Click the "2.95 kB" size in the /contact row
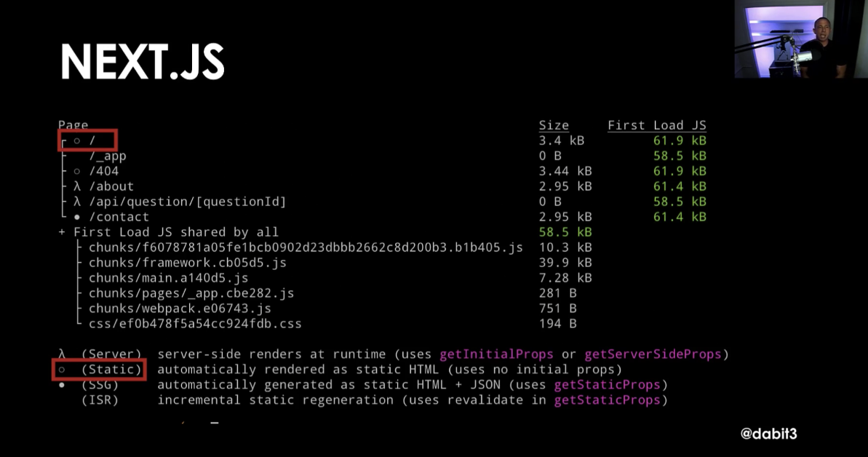The height and width of the screenshot is (457, 868). (565, 217)
